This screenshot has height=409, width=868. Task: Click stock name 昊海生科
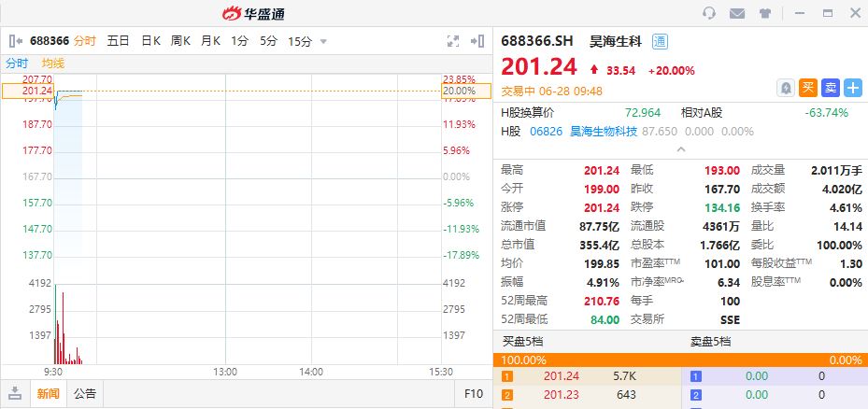[x=616, y=41]
